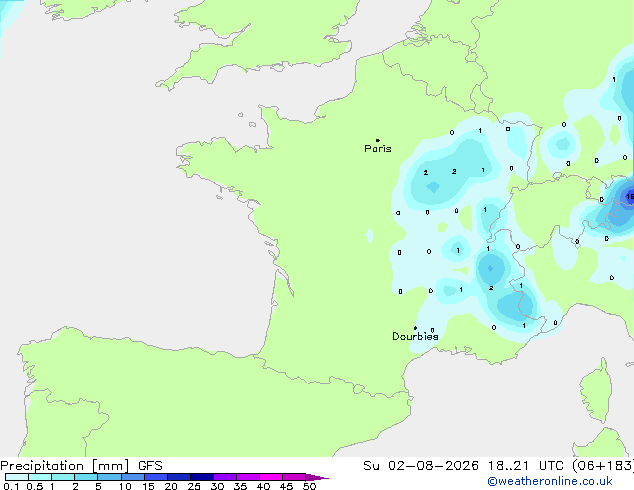Click the legend label 0.1
The width and height of the screenshot is (634, 490).
pyautogui.click(x=11, y=486)
